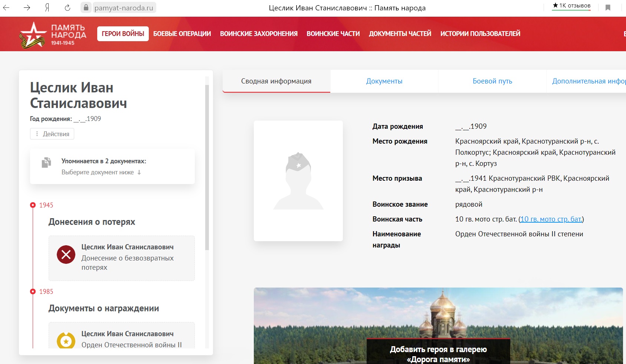The image size is (626, 364).
Task: Click the left panel vertical scrollbar
Action: pyautogui.click(x=207, y=167)
